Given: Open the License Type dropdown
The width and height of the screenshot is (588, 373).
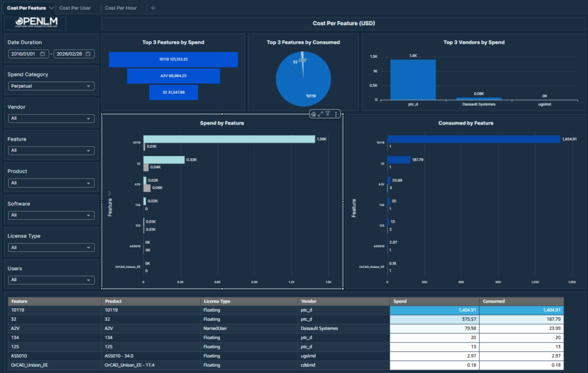Looking at the screenshot, I should 51,247.
